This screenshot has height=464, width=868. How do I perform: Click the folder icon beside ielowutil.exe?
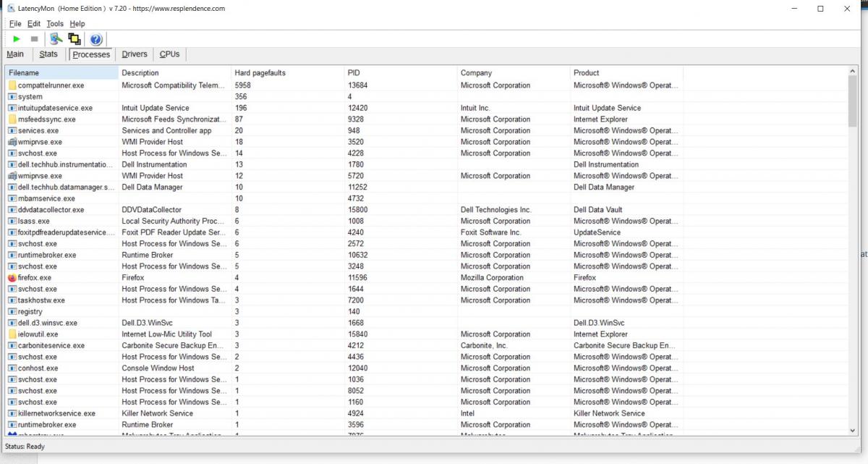[12, 334]
